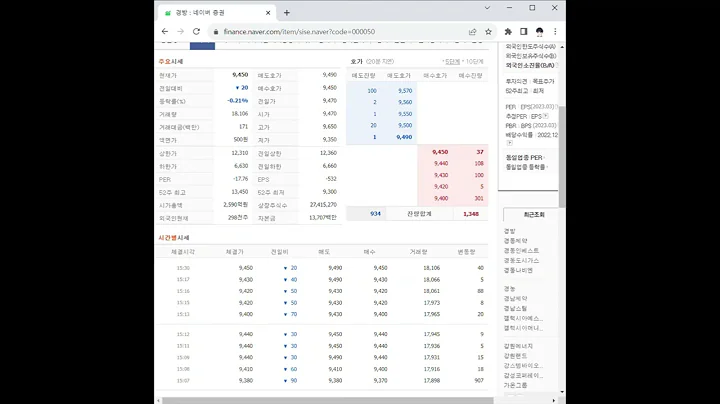Viewport: 720px width, 404px height.
Task: Click the -0.21% change rate value
Action: [x=237, y=101]
